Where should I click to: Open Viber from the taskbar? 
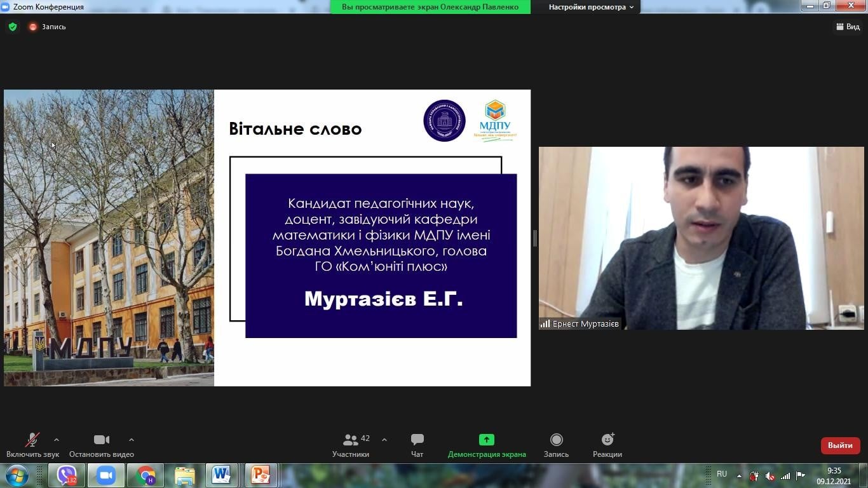67,475
